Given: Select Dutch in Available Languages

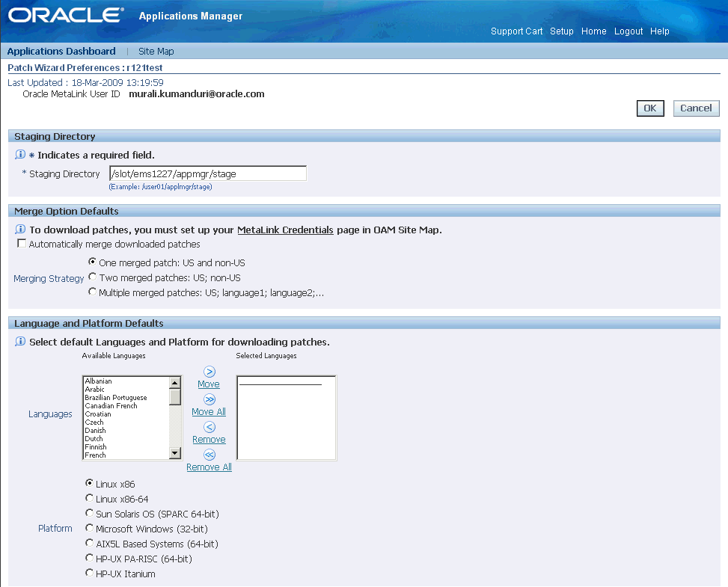Looking at the screenshot, I should point(94,438).
